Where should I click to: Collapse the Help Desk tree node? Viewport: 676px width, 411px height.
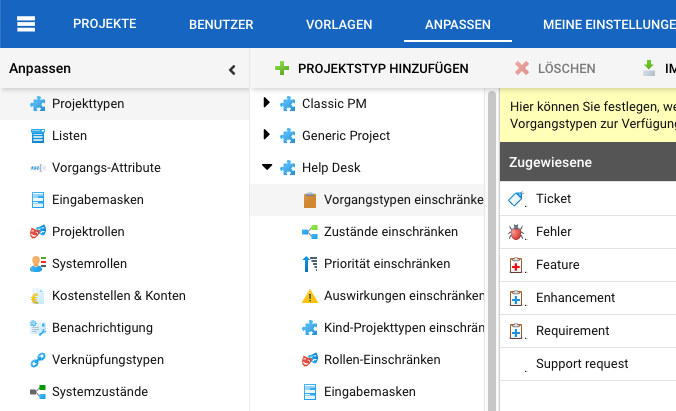click(266, 167)
